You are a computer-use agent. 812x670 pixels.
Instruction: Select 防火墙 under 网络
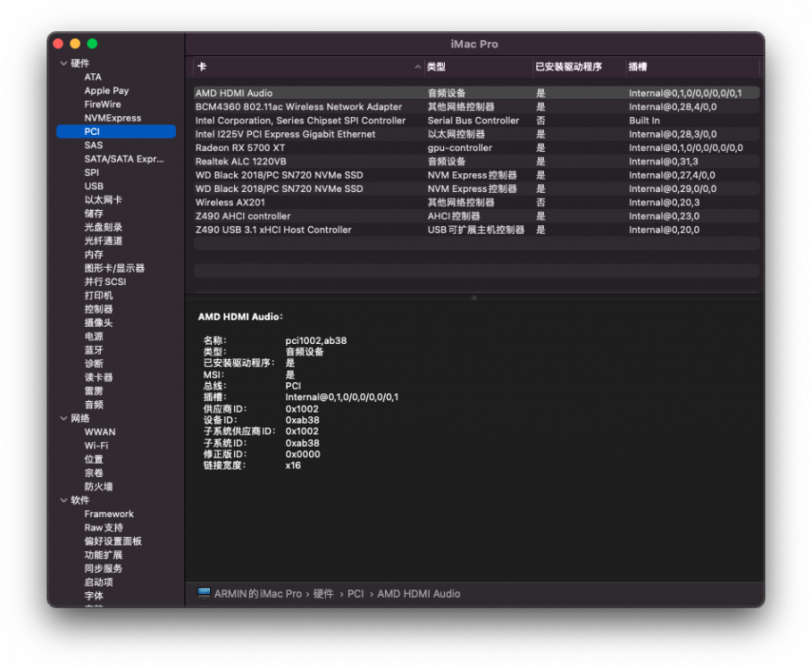[98, 486]
